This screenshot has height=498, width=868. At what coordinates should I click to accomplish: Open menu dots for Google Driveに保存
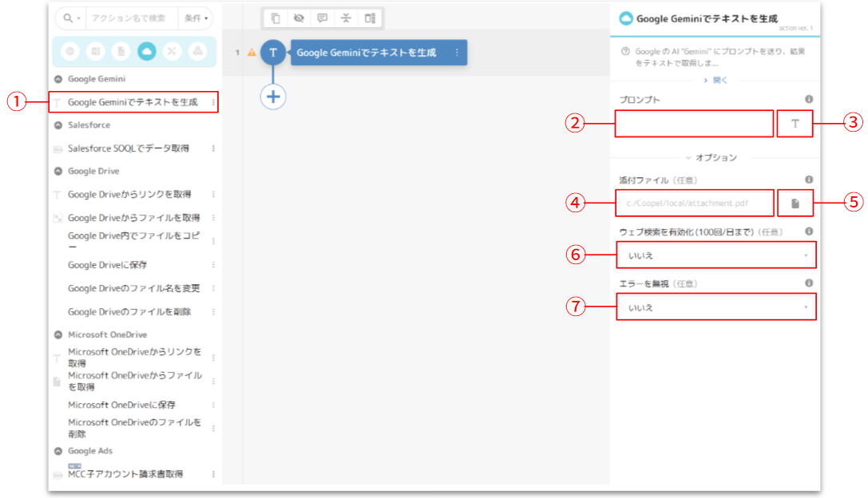pos(213,265)
